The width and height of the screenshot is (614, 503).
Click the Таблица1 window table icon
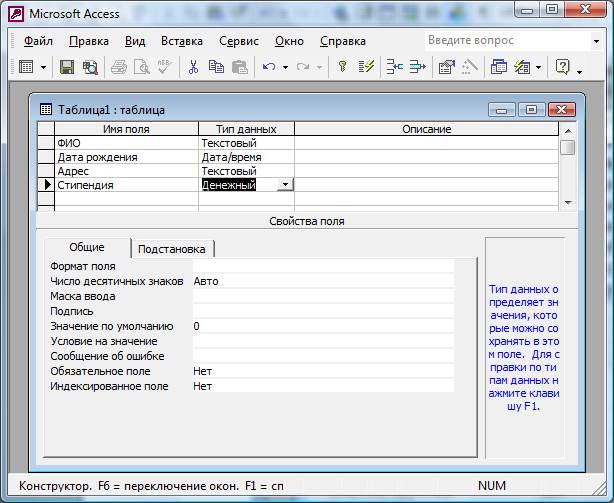click(46, 110)
